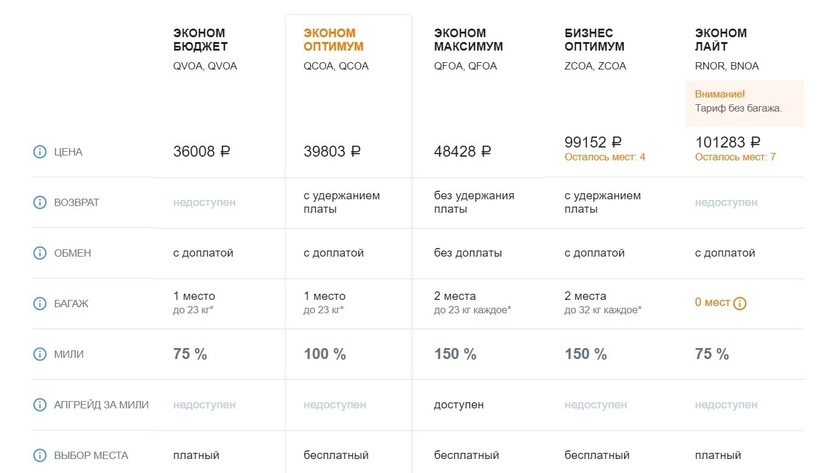Open info icon for ВЫБОР МЕСТА
Image resolution: width=820 pixels, height=473 pixels.
point(40,455)
